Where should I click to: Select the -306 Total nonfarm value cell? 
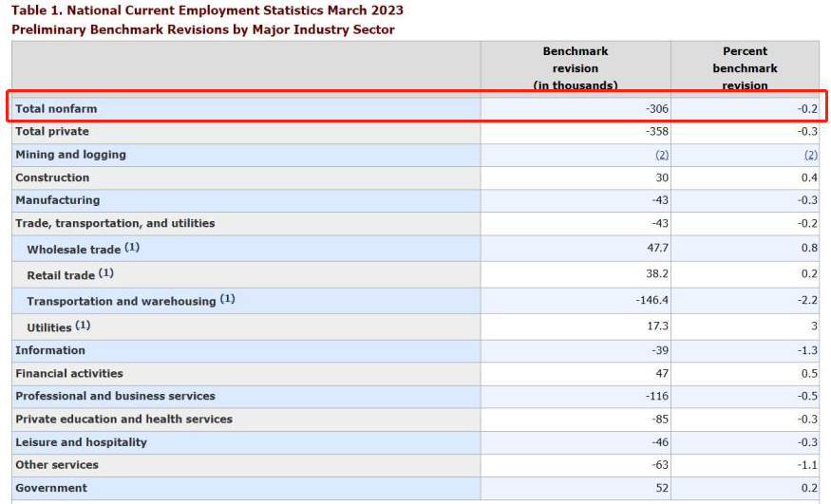pos(656,109)
